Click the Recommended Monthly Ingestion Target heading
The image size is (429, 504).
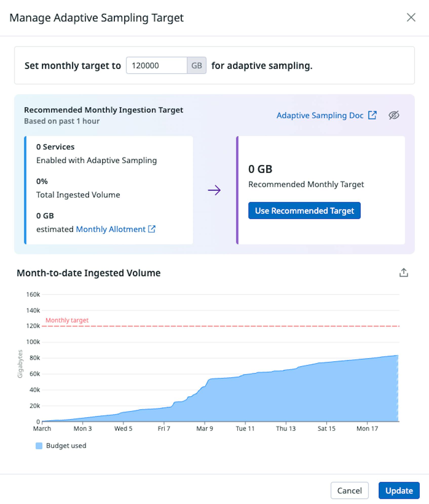[x=103, y=110]
